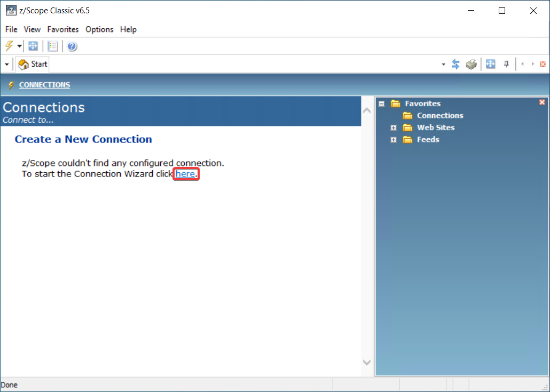Open the dropdown arrow beside lightning bolt

[19, 46]
